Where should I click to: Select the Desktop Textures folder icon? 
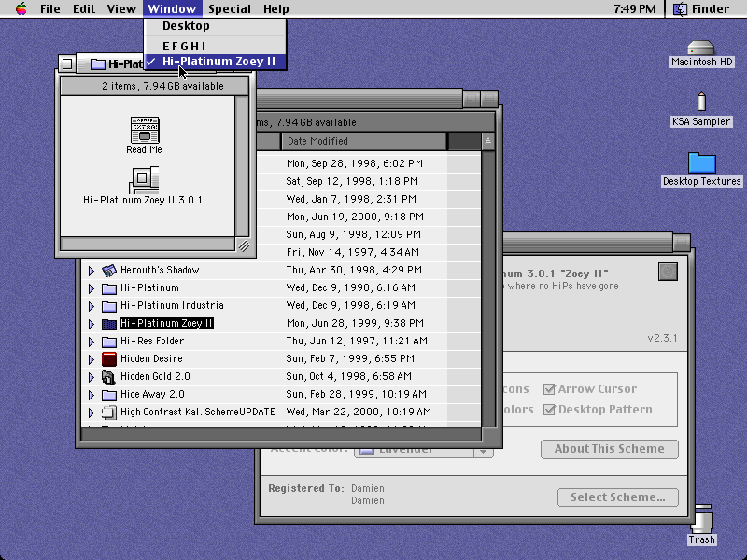[x=702, y=162]
